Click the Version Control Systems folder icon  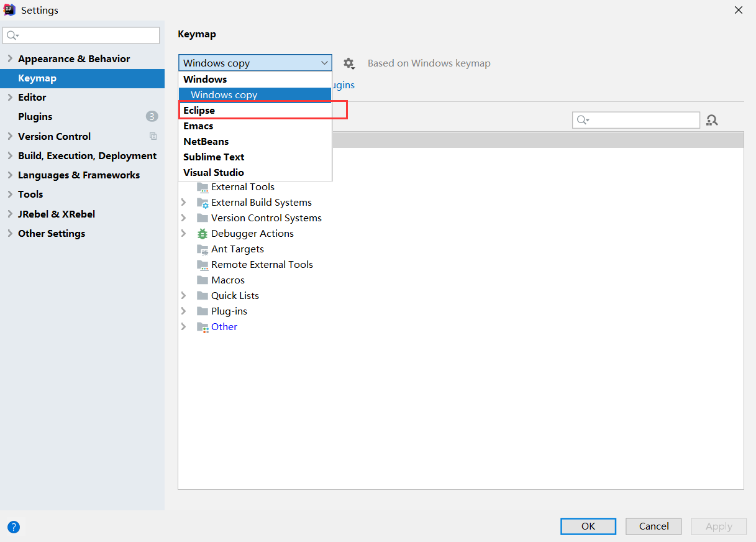pyautogui.click(x=203, y=218)
